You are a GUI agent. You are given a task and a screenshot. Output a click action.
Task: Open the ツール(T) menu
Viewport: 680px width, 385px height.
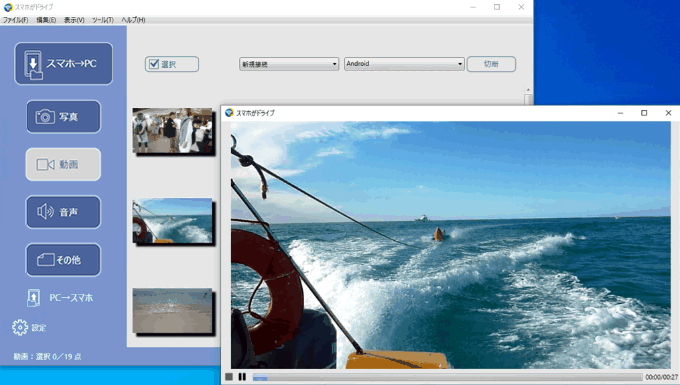point(103,20)
